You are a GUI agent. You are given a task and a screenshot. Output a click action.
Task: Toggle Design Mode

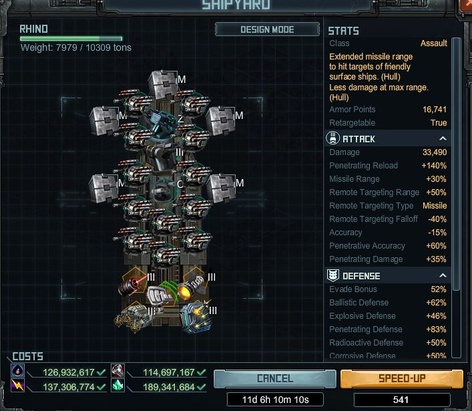(x=267, y=29)
